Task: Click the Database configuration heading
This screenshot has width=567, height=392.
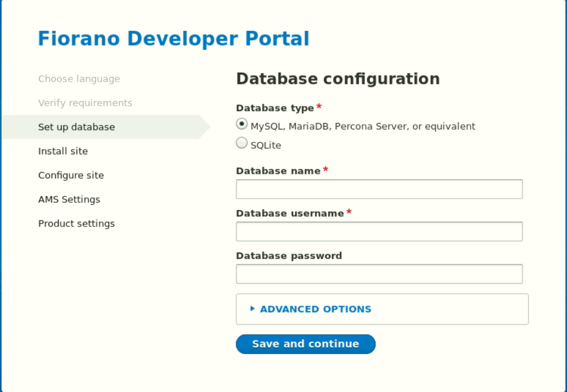Action: 338,79
